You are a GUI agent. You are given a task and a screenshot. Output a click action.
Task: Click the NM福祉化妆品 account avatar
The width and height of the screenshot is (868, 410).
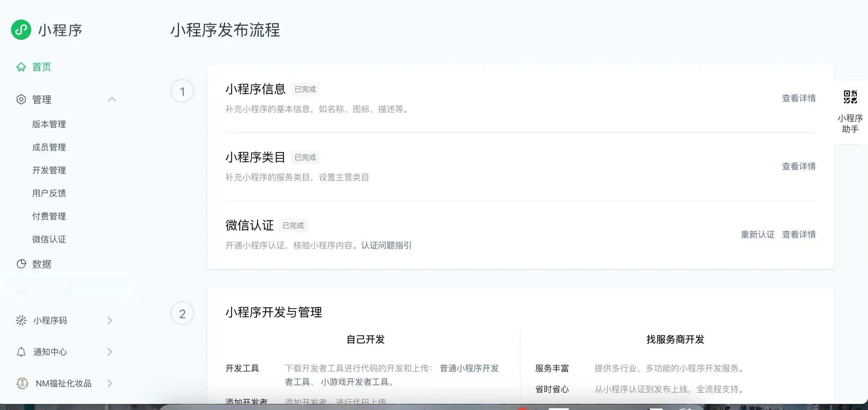(22, 383)
